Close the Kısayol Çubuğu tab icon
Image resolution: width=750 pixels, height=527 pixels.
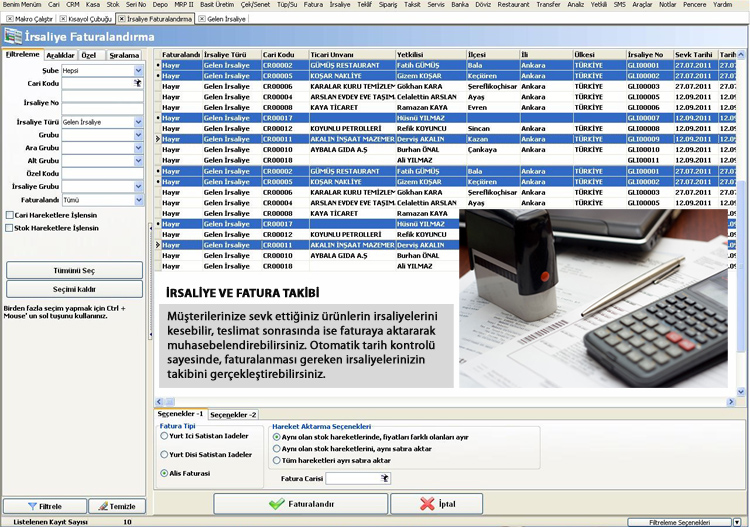tap(65, 19)
